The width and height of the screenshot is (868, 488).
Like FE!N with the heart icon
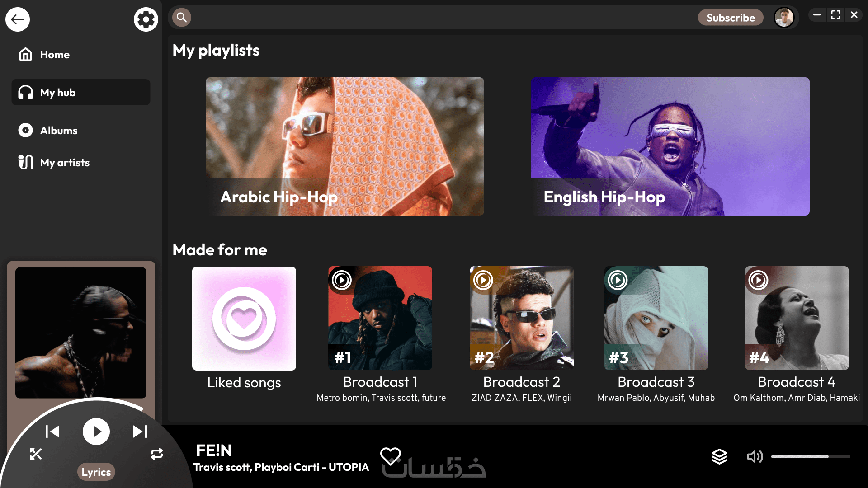390,456
